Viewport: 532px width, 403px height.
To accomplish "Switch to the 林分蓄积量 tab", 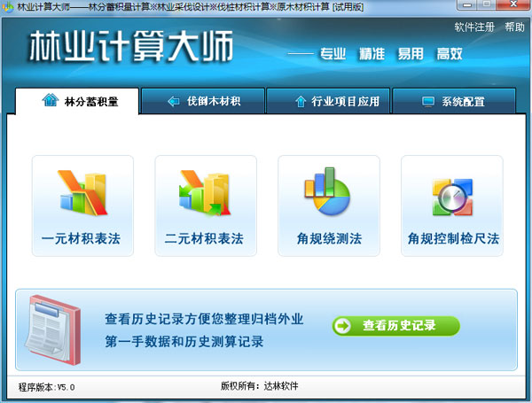I will pos(77,101).
